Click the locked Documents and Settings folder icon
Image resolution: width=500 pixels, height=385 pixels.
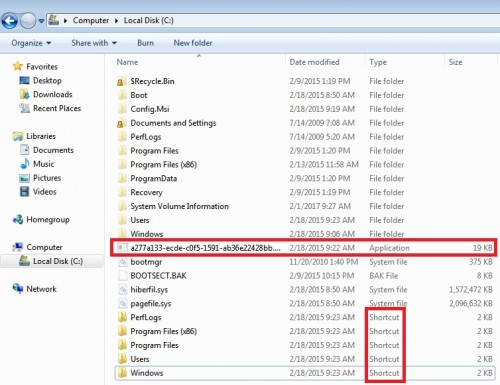(122, 123)
